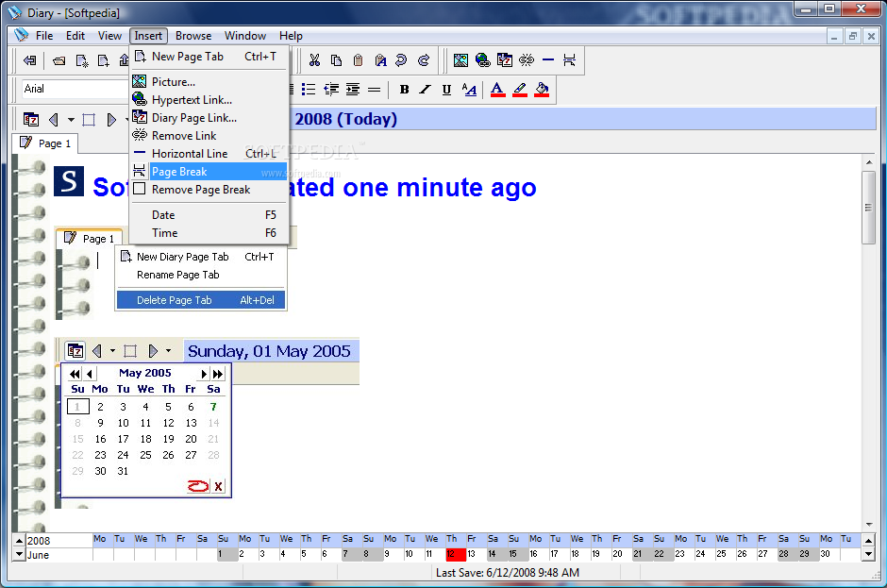Click the Undo arrow icon
887x588 pixels.
click(402, 60)
